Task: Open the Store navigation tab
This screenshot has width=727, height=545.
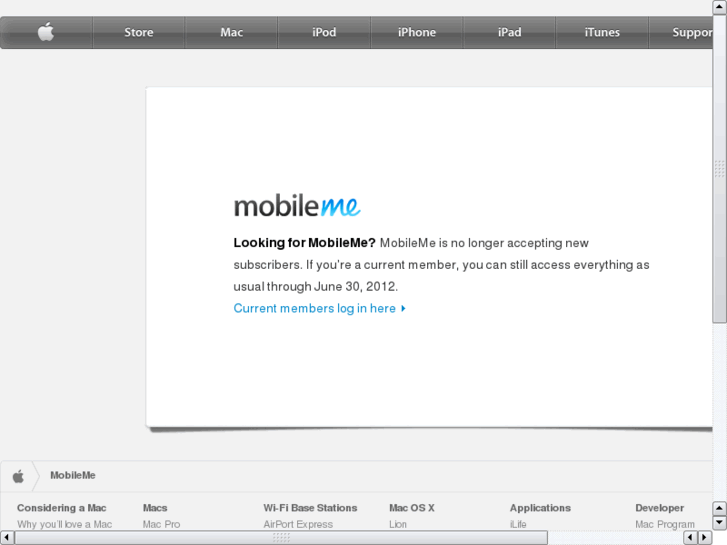Action: pos(139,32)
